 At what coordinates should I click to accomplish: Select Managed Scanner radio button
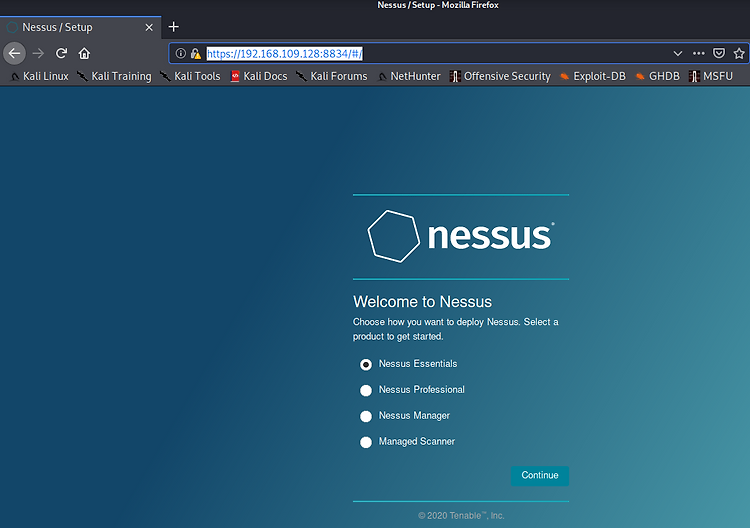(x=366, y=442)
